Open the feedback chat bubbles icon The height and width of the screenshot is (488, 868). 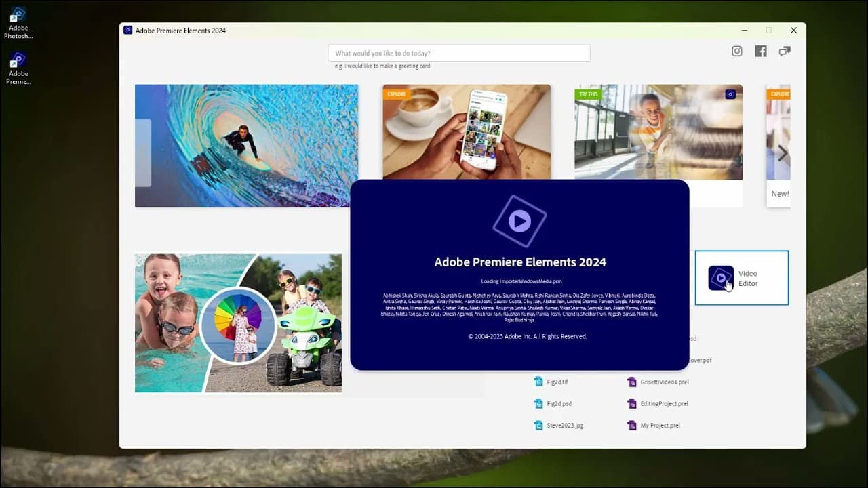coord(785,51)
